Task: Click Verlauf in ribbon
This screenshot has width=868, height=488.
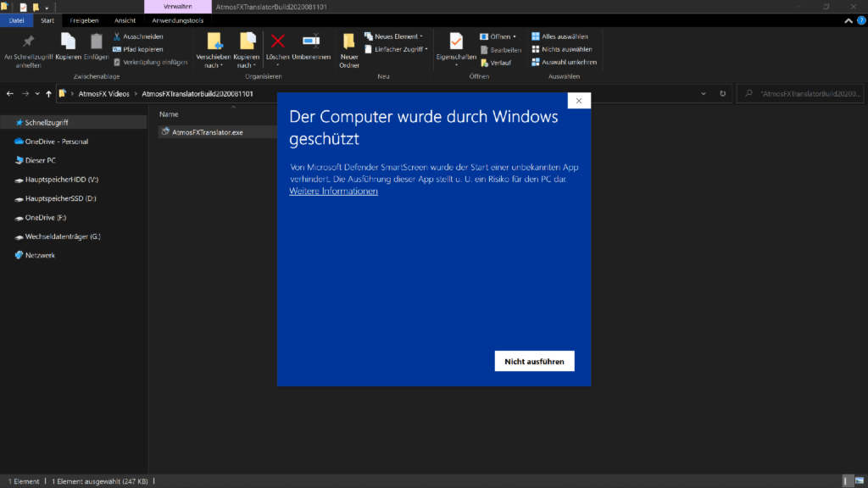Action: click(x=496, y=63)
